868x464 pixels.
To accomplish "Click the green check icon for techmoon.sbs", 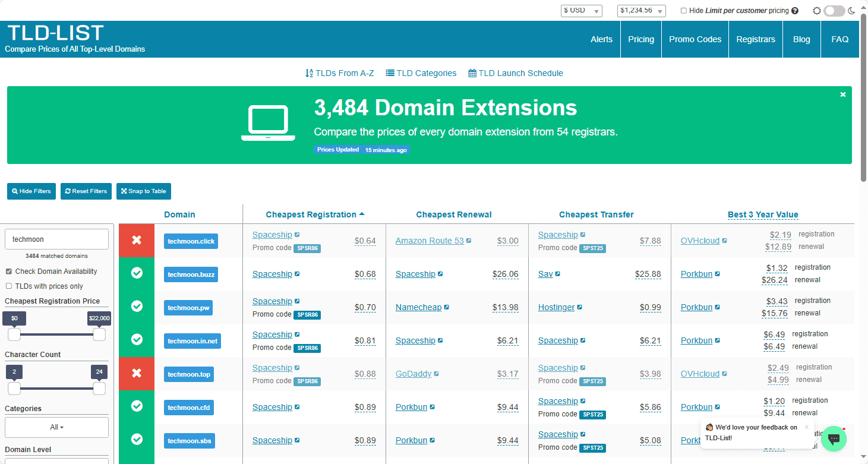I will 137,439.
